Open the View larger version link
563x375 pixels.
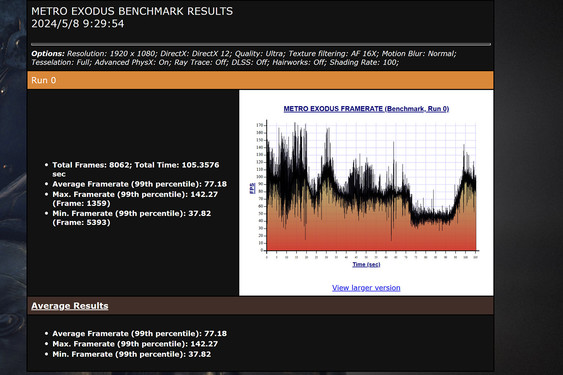(366, 288)
